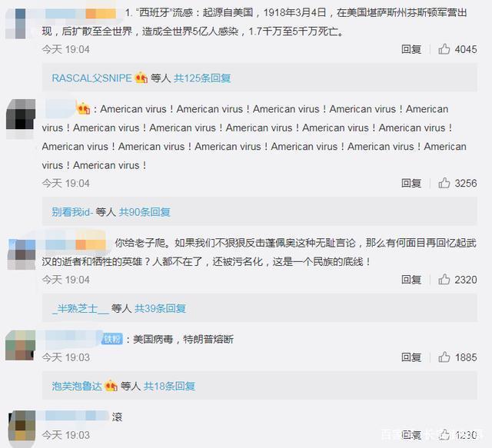
Task: Like the '美国病毒，特朗普熔断' comment
Action: click(x=444, y=357)
